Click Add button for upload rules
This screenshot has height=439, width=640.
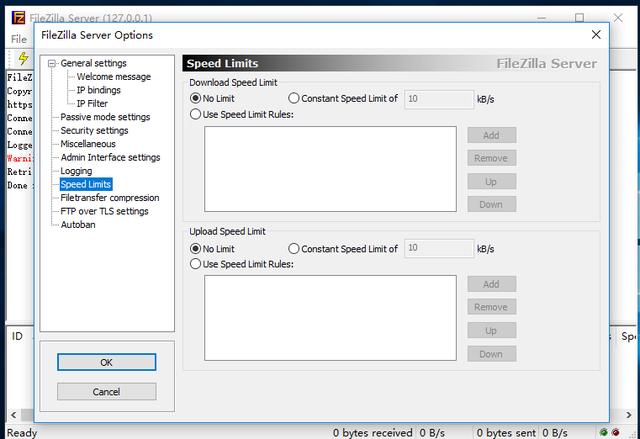(492, 284)
